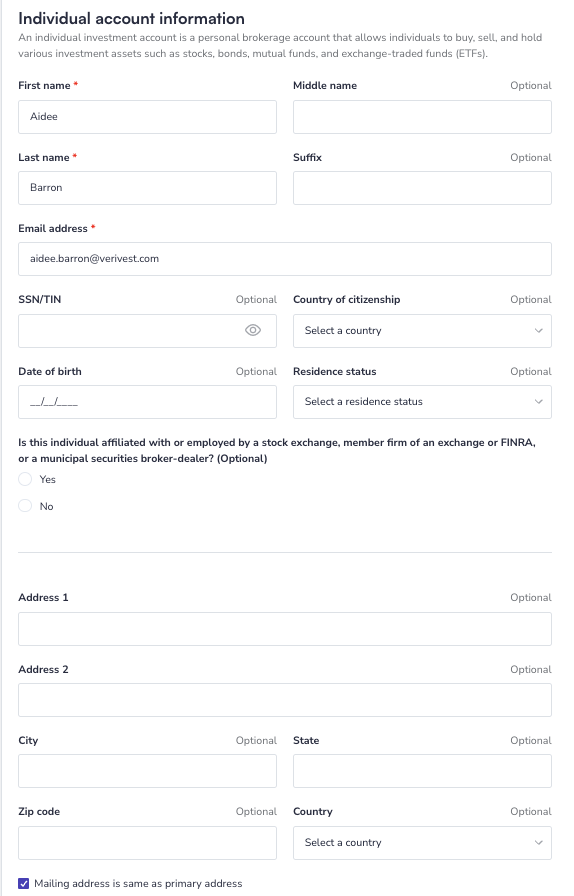Click the Address 2 field
The width and height of the screenshot is (574, 896).
point(285,700)
